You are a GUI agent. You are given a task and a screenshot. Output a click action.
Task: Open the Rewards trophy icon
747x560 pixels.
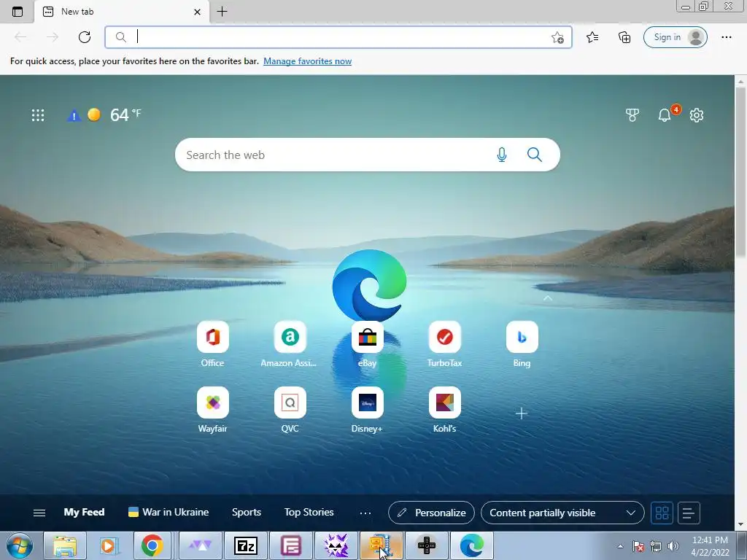632,114
